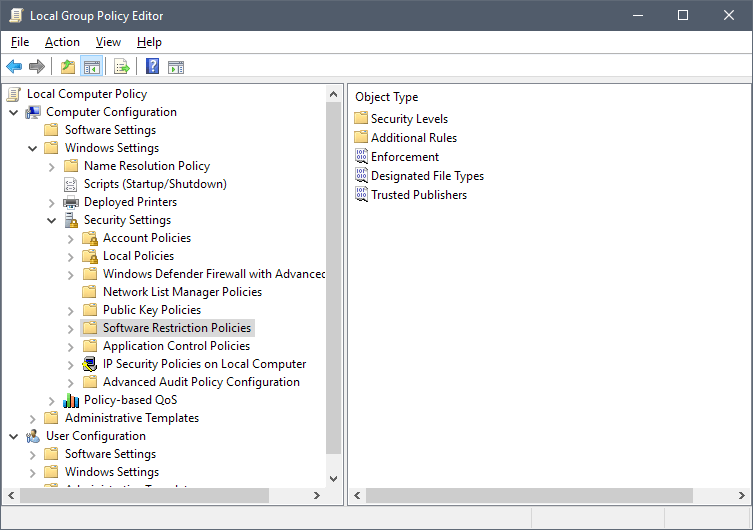The height and width of the screenshot is (530, 753).
Task: Click the Local Policies locked folder icon
Action: pyautogui.click(x=90, y=256)
